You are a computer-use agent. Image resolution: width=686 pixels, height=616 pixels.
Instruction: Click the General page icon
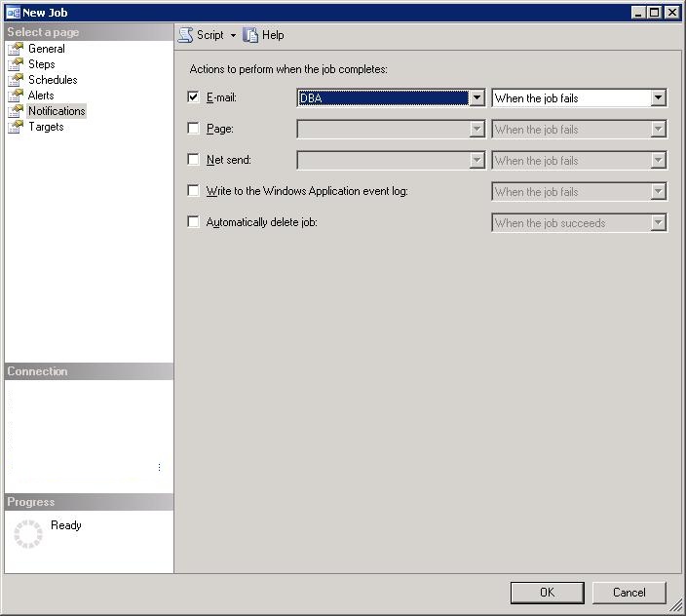point(16,49)
